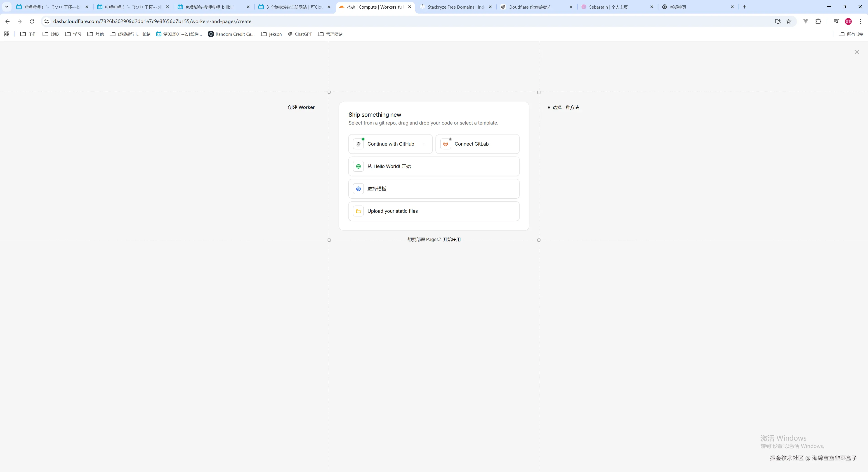Close the create Worker dialog with X
Screen dimensions: 868x472
click(857, 52)
